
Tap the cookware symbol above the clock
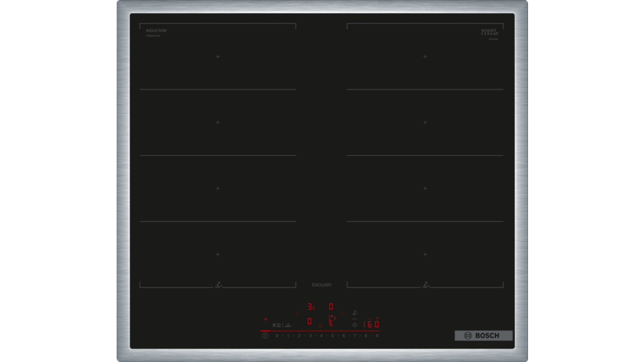coord(355,312)
